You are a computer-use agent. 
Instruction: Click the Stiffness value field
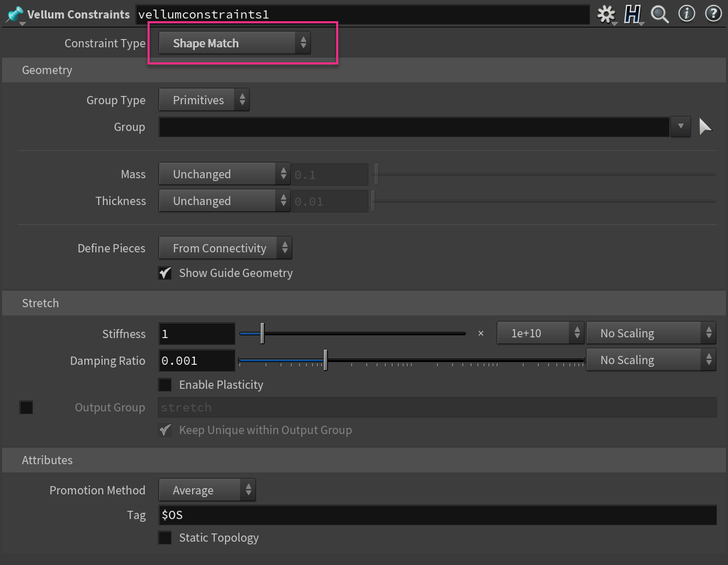point(197,333)
